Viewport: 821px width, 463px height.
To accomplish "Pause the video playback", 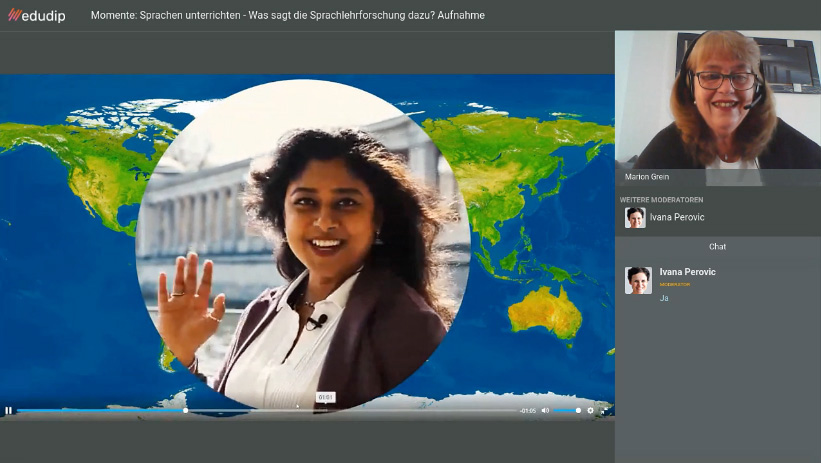I will point(8,410).
